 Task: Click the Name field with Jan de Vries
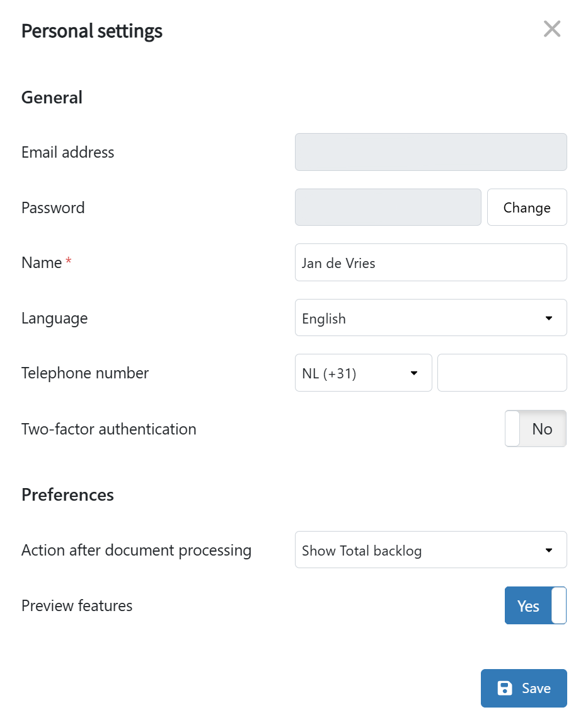point(431,262)
